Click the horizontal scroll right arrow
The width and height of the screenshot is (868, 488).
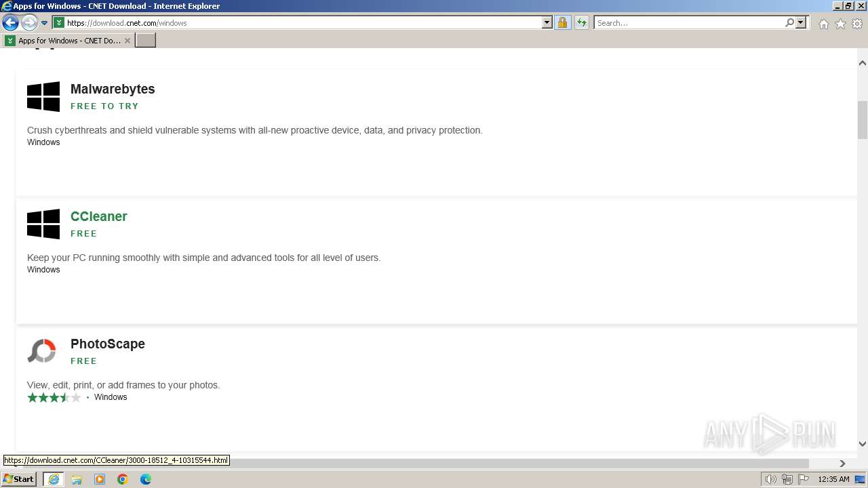click(842, 464)
